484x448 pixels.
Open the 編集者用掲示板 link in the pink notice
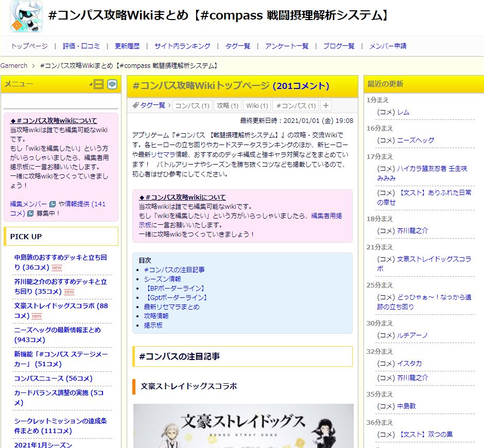click(x=326, y=216)
